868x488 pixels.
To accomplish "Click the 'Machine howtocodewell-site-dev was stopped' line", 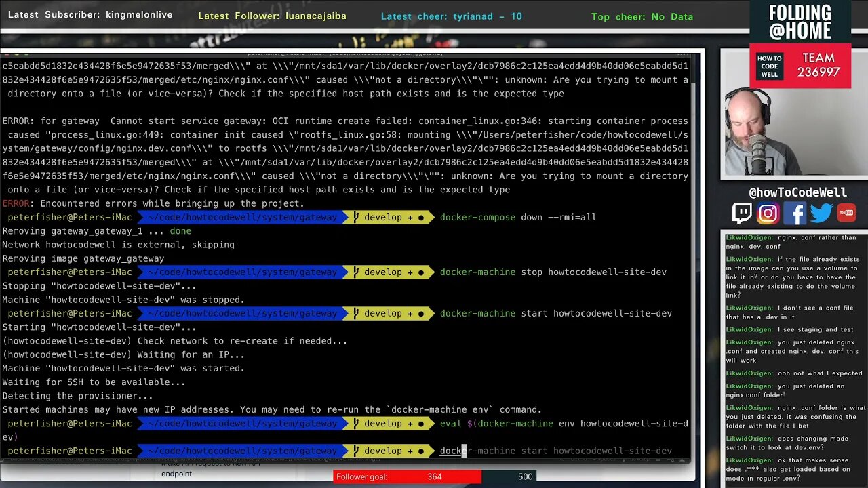I will (x=123, y=300).
